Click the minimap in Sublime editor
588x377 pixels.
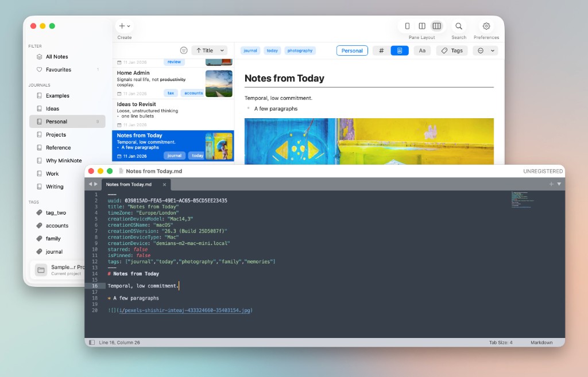point(523,200)
